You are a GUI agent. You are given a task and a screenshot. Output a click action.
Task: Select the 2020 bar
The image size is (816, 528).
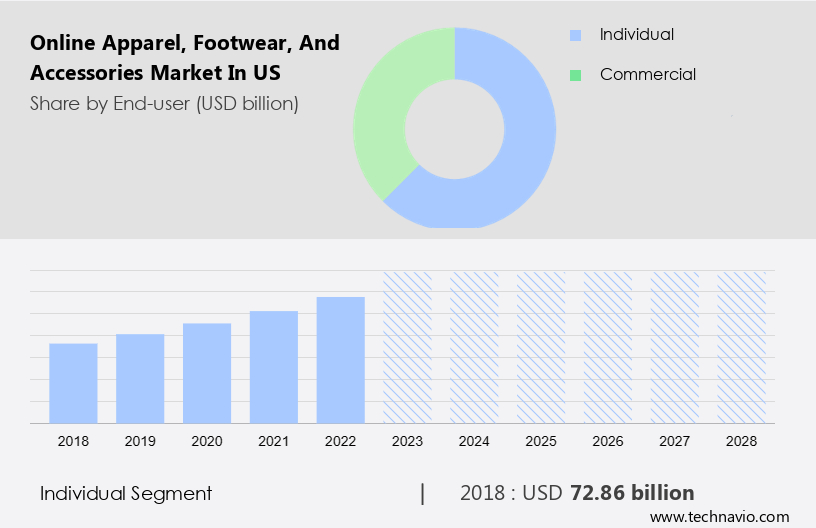(207, 373)
